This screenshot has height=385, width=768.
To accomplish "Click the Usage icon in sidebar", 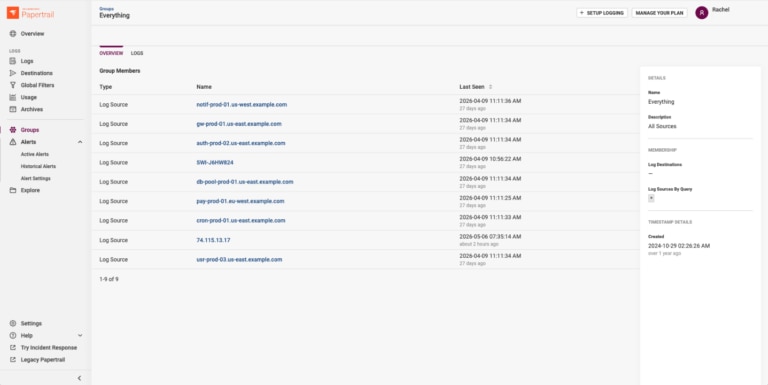I will click(13, 97).
